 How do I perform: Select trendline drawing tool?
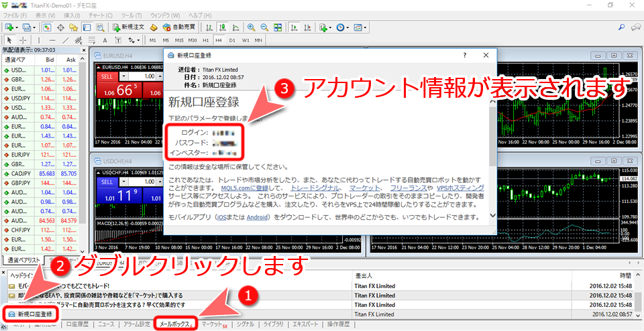[65, 40]
